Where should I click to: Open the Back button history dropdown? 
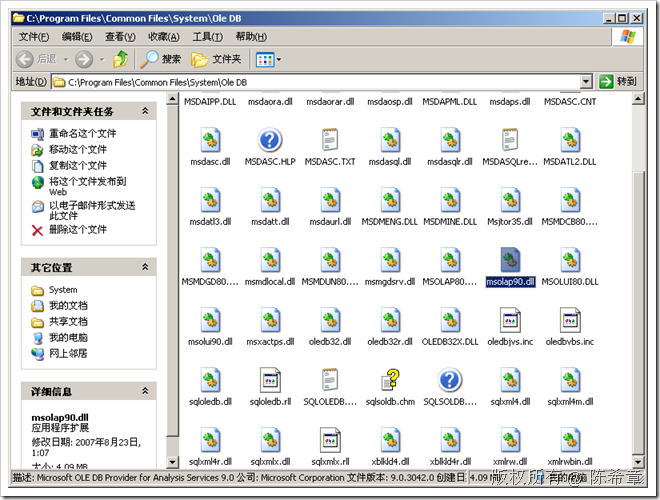66,60
